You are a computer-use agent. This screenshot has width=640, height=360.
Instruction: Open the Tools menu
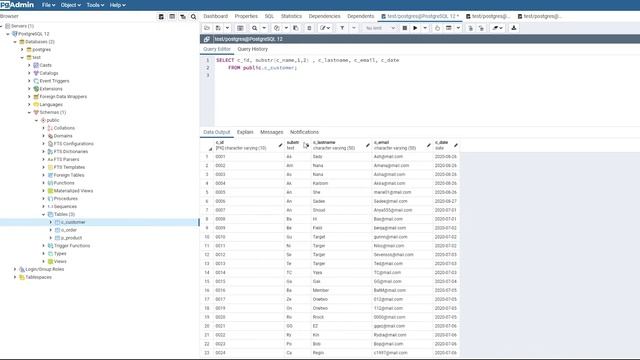click(x=95, y=5)
